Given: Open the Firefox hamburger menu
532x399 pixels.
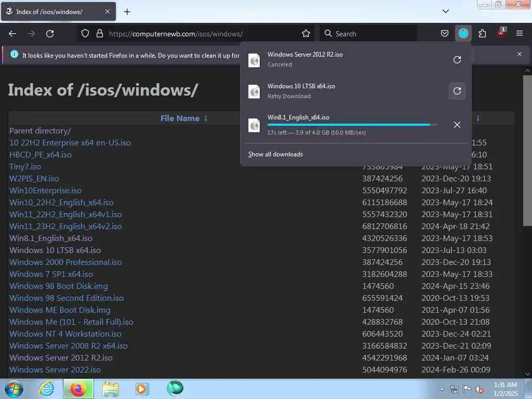Looking at the screenshot, I should [x=520, y=33].
